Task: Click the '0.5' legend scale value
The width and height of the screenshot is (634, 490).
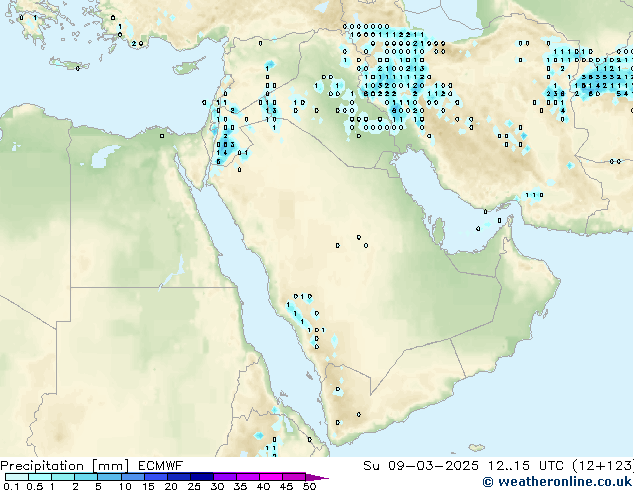Action: click(x=34, y=486)
